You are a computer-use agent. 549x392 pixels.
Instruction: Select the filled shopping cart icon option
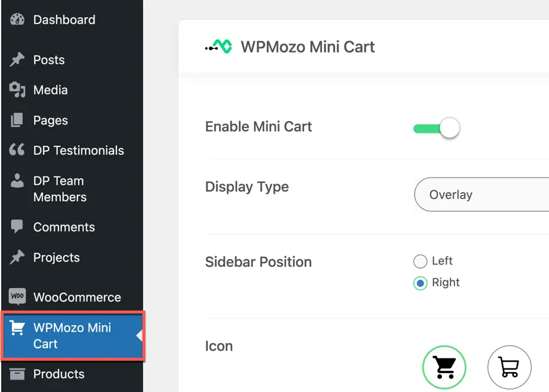(444, 367)
